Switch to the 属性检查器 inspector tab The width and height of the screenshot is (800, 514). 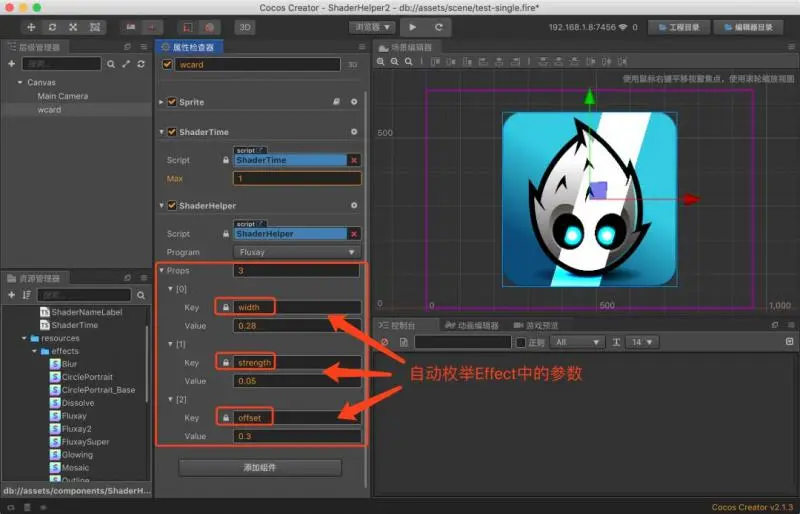[x=189, y=47]
